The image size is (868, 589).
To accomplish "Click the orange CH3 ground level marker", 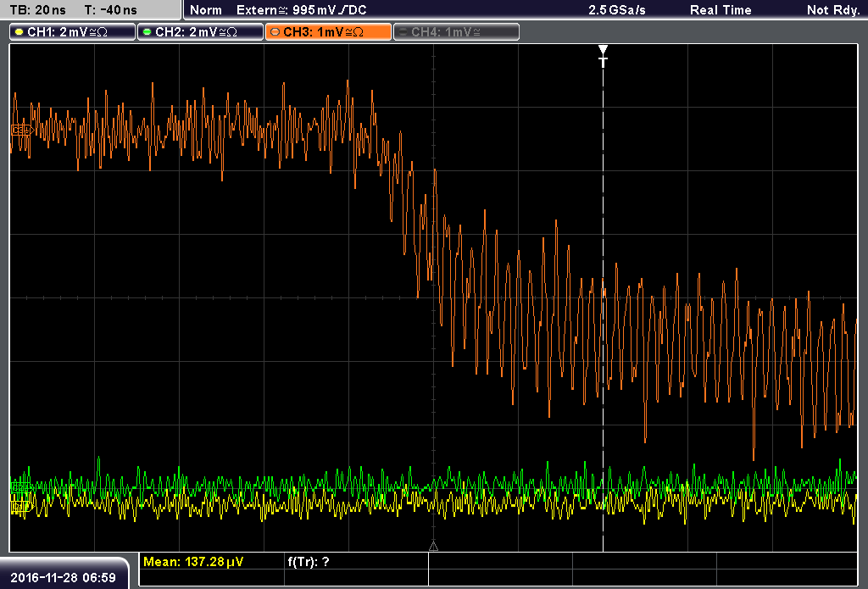I will coord(22,131).
